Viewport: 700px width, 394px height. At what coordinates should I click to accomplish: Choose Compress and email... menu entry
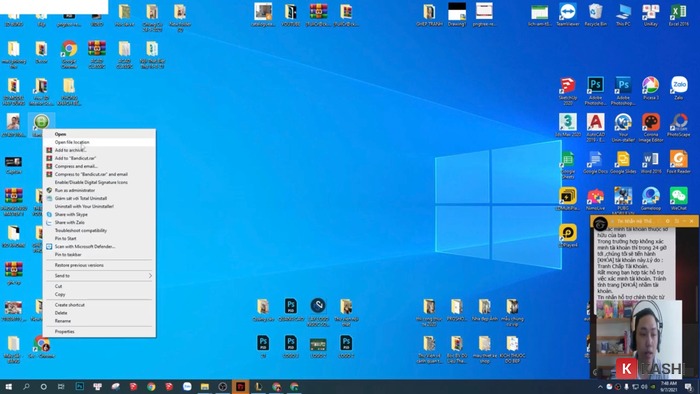76,166
